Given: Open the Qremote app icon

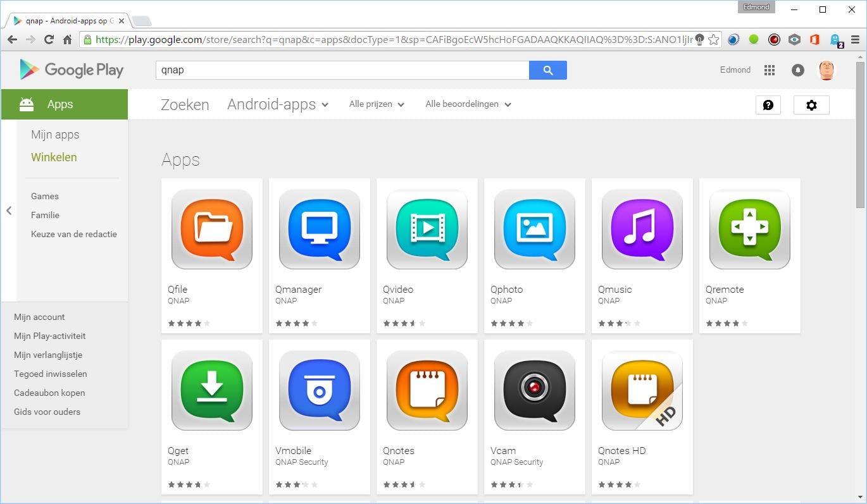Looking at the screenshot, I should (x=750, y=229).
